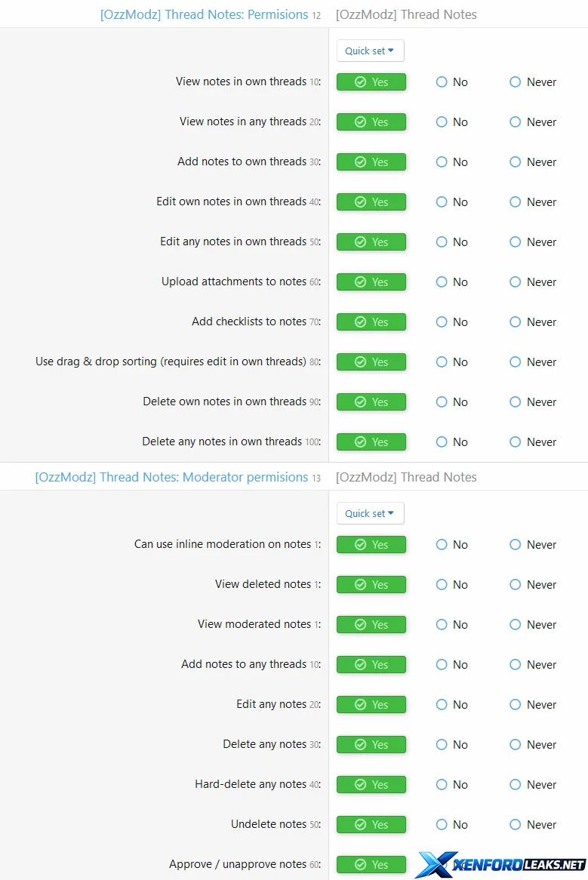
Task: Open Quick set under Moderator permissions
Action: (x=370, y=513)
